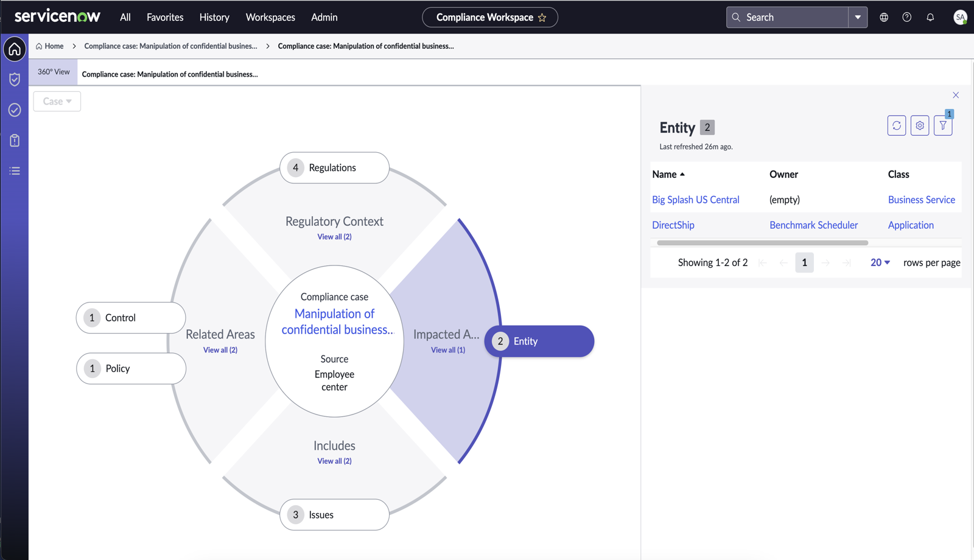Go to the next page arrow
The width and height of the screenshot is (974, 560).
(x=825, y=262)
